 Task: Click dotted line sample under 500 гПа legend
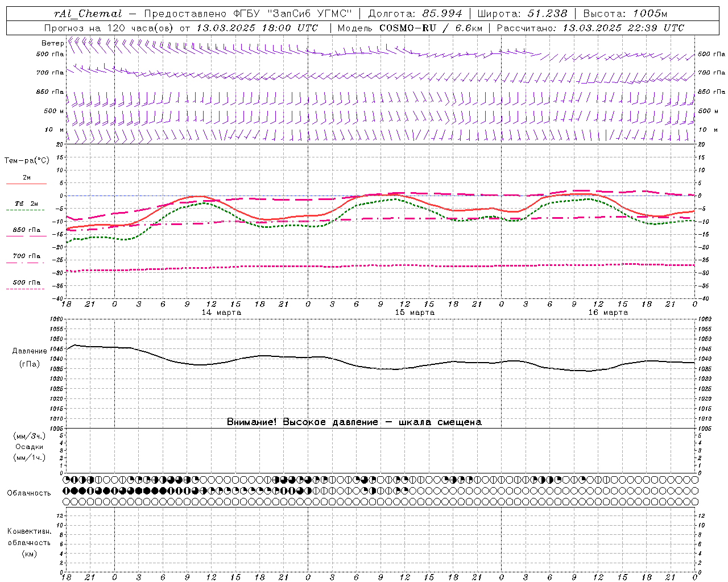[26, 289]
